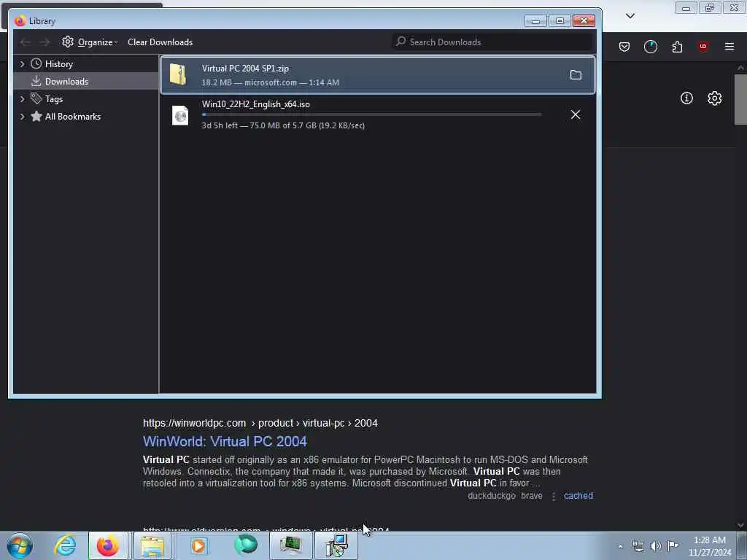Click the winworldpc.com result URL

tap(260, 423)
